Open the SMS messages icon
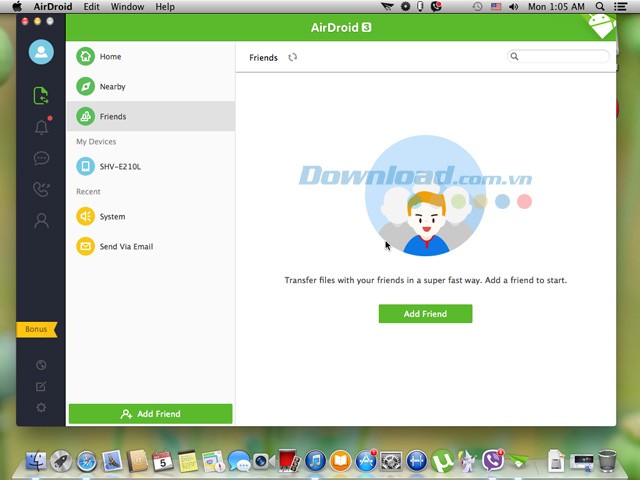The image size is (640, 480). (x=41, y=158)
